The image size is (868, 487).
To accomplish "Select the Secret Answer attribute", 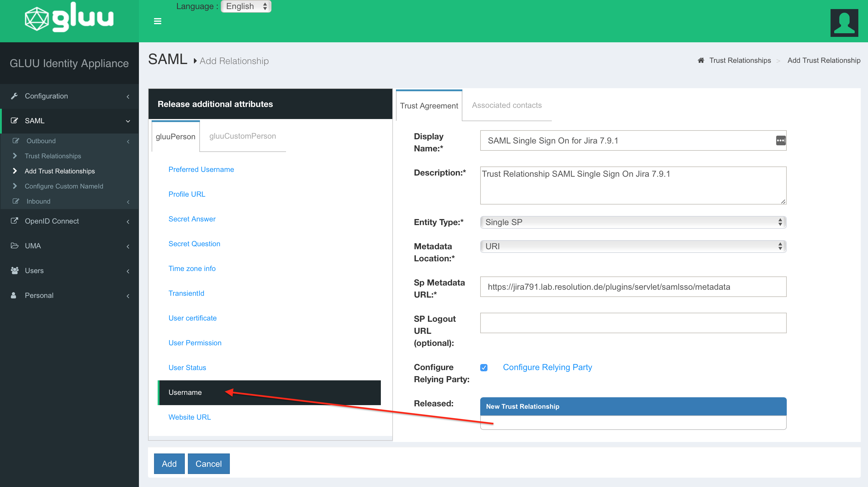I will pyautogui.click(x=192, y=219).
